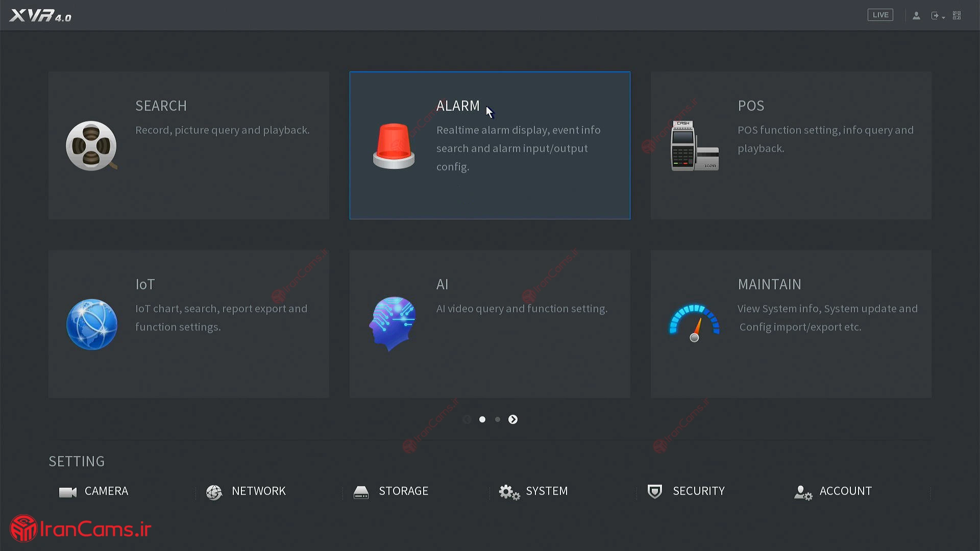
Task: Click the red ALARM siren icon
Action: coord(394,146)
